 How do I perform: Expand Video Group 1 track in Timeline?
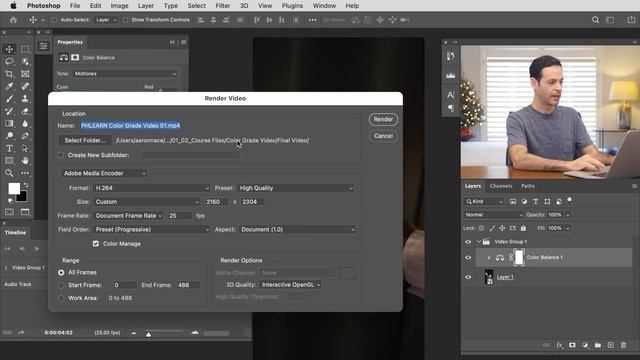point(6,268)
